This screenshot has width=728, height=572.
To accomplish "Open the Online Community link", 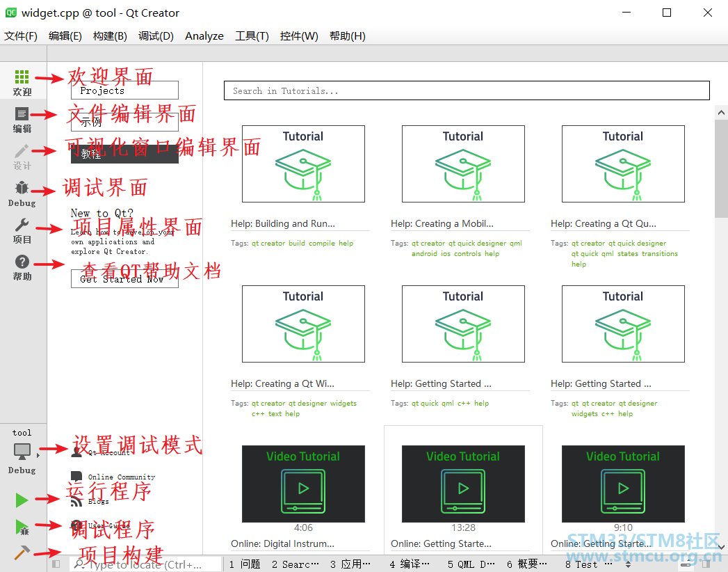I will 121,477.
